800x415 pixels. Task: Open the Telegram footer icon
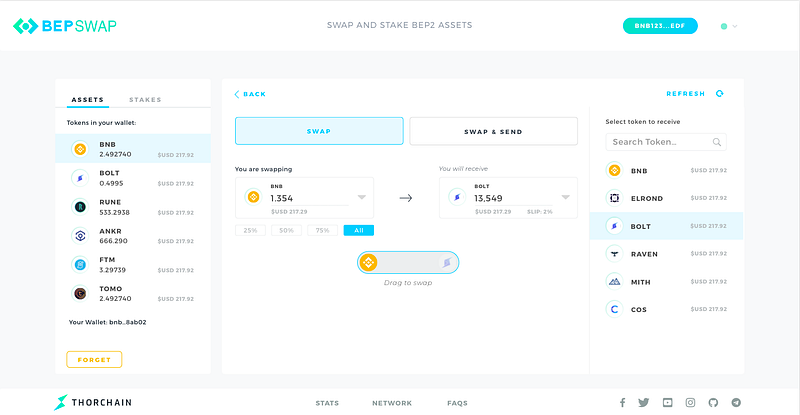coord(737,403)
